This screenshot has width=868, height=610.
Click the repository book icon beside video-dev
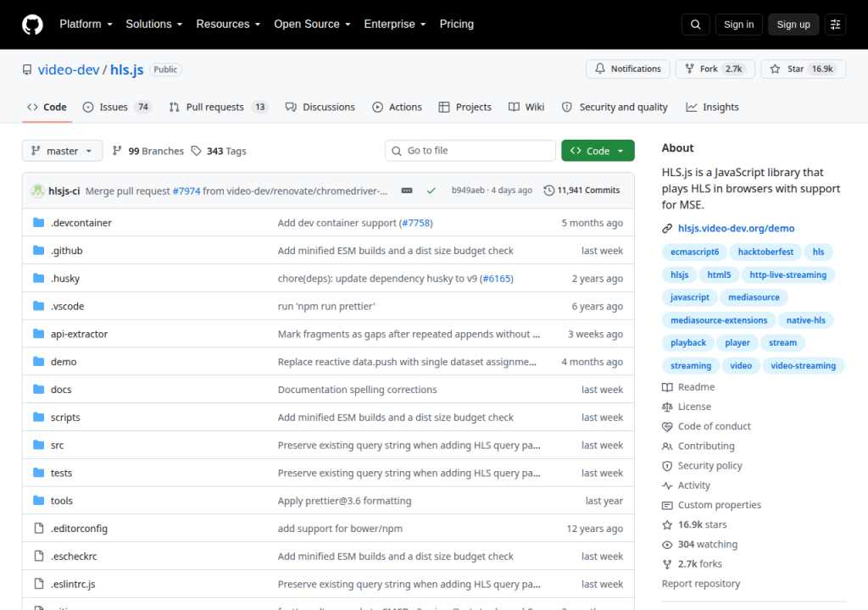coord(27,69)
